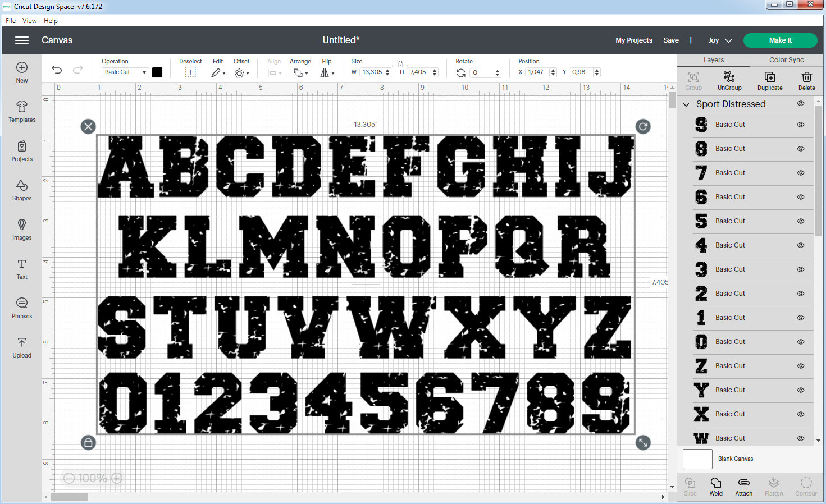Click the New project icon
826x504 pixels.
coord(22,68)
